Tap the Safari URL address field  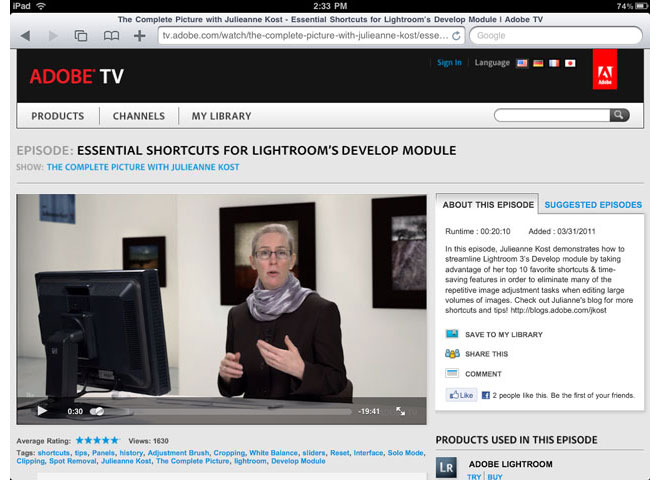click(311, 36)
